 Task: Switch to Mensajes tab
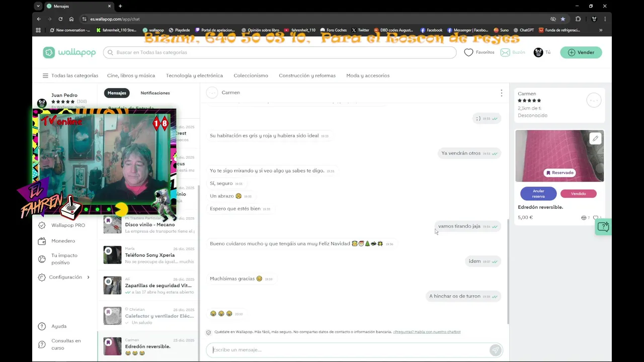point(117,93)
